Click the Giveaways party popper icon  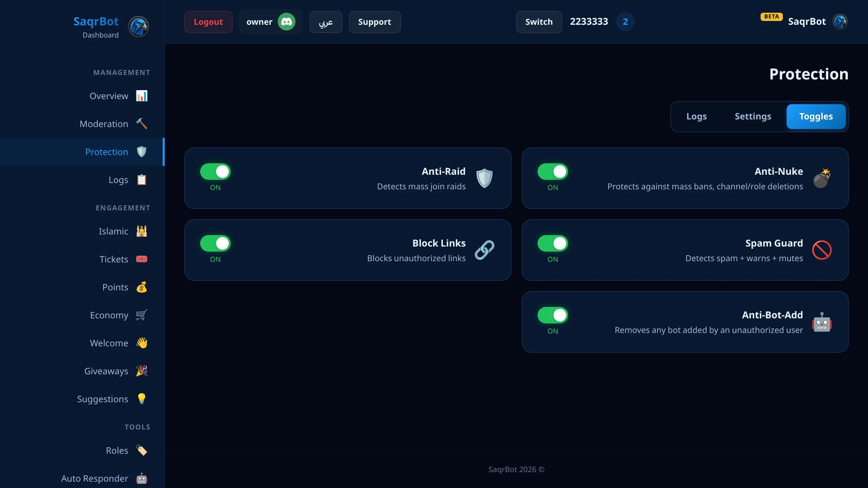141,371
